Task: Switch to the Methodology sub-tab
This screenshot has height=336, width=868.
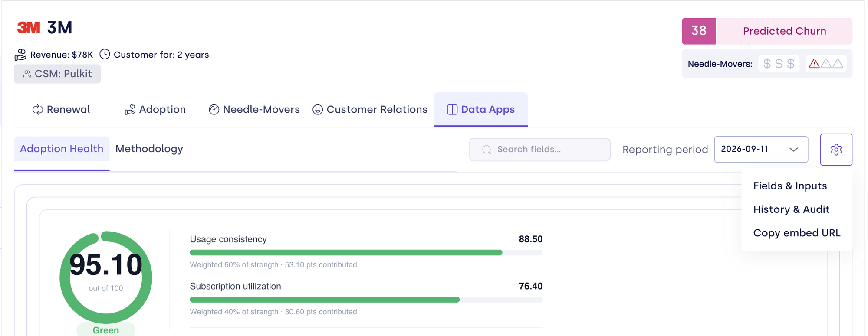Action: coord(149,149)
